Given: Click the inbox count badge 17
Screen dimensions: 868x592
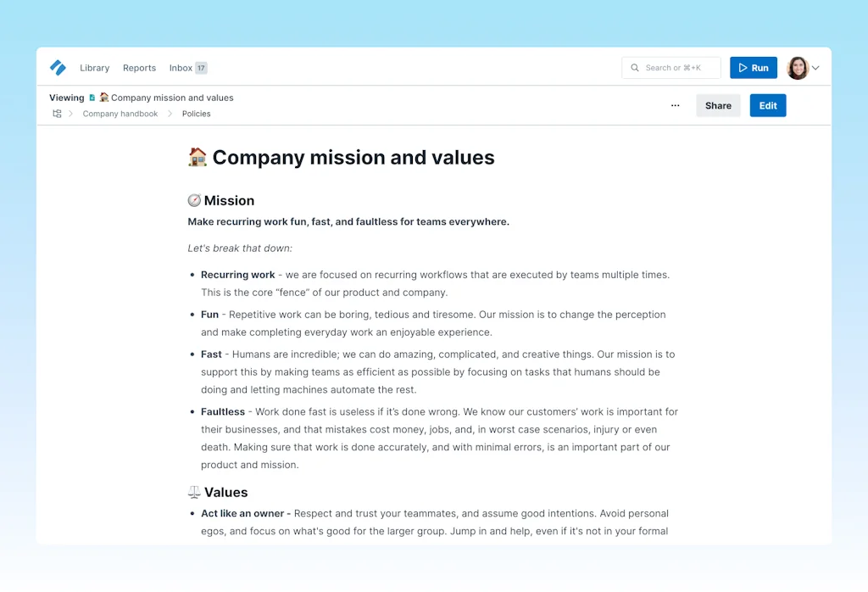Looking at the screenshot, I should pyautogui.click(x=201, y=68).
